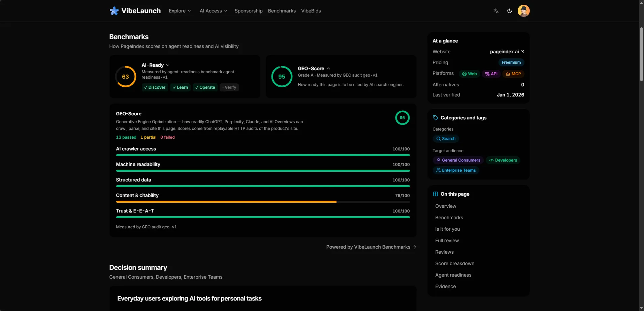This screenshot has width=644, height=311.
Task: Jump to Agent readiness section
Action: (x=453, y=275)
